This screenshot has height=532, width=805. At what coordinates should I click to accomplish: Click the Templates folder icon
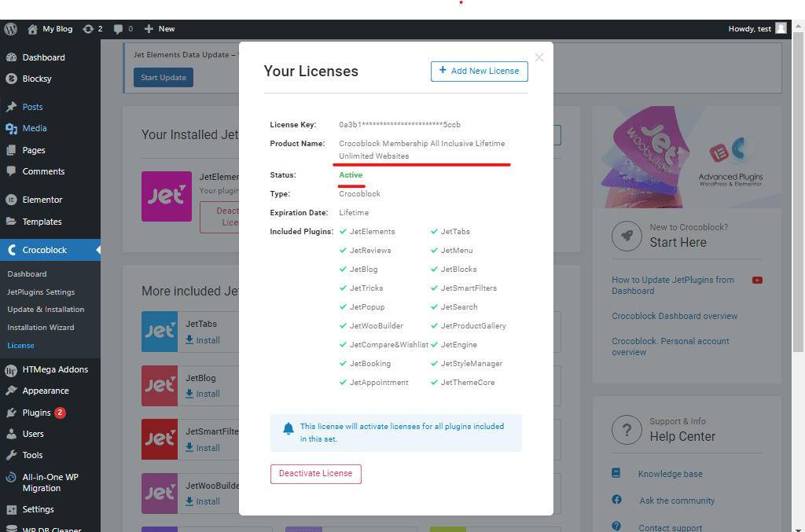[11, 221]
